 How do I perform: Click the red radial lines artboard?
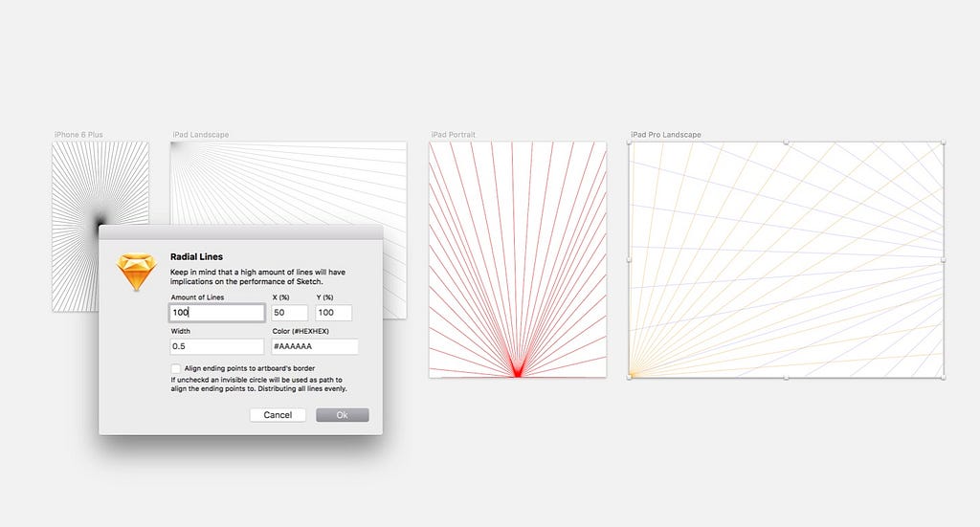pos(518,259)
